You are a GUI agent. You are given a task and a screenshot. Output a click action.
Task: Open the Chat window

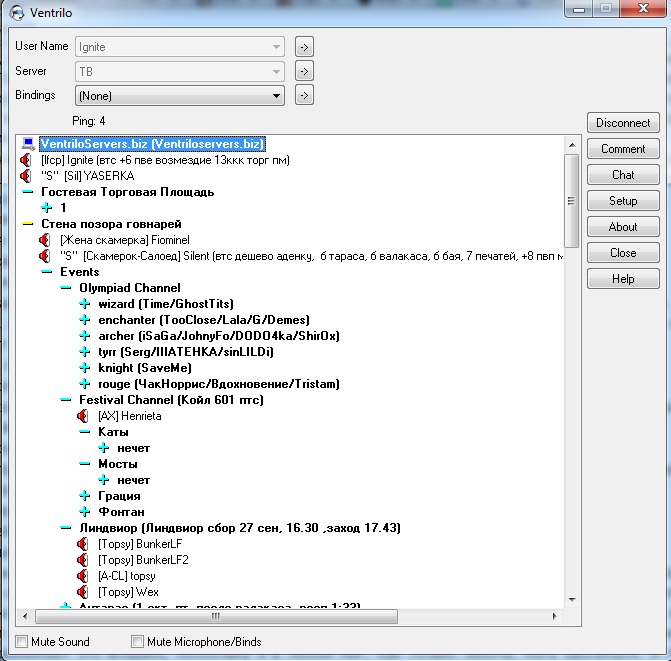[623, 175]
